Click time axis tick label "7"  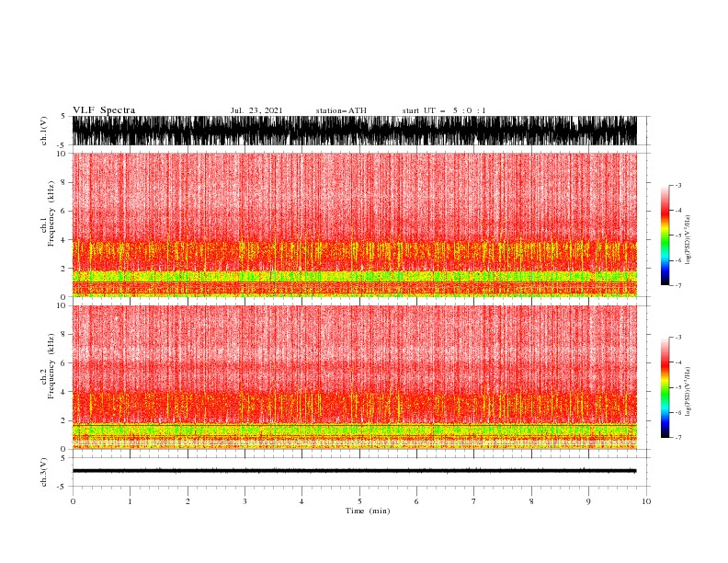474,501
